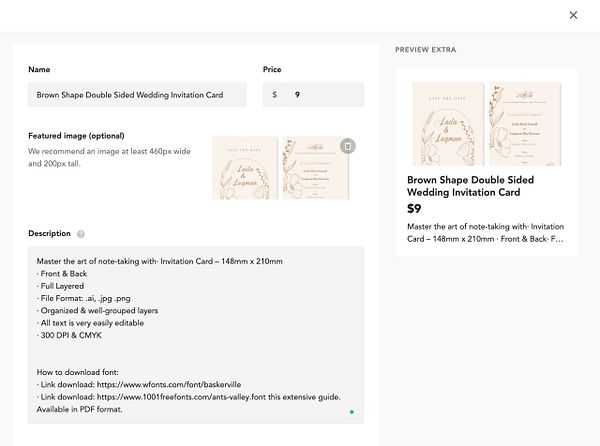Close the extra editor dialog
The width and height of the screenshot is (600, 446).
coord(573,15)
